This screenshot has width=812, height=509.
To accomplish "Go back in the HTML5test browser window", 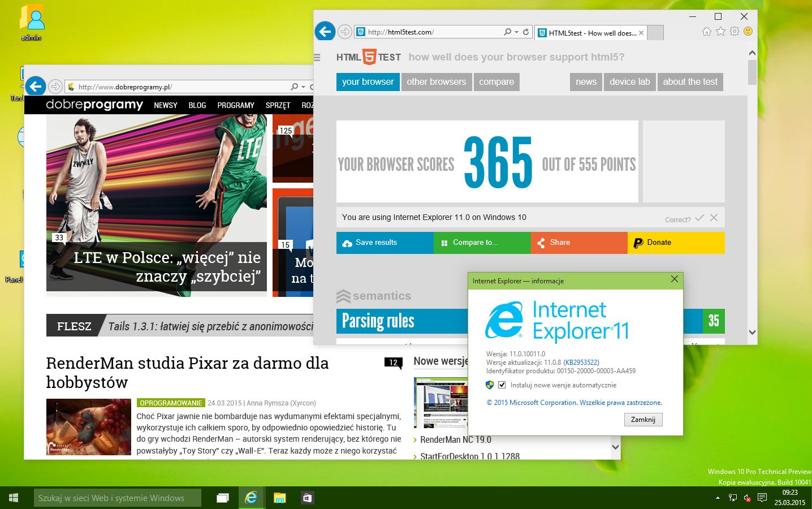I will pyautogui.click(x=325, y=31).
